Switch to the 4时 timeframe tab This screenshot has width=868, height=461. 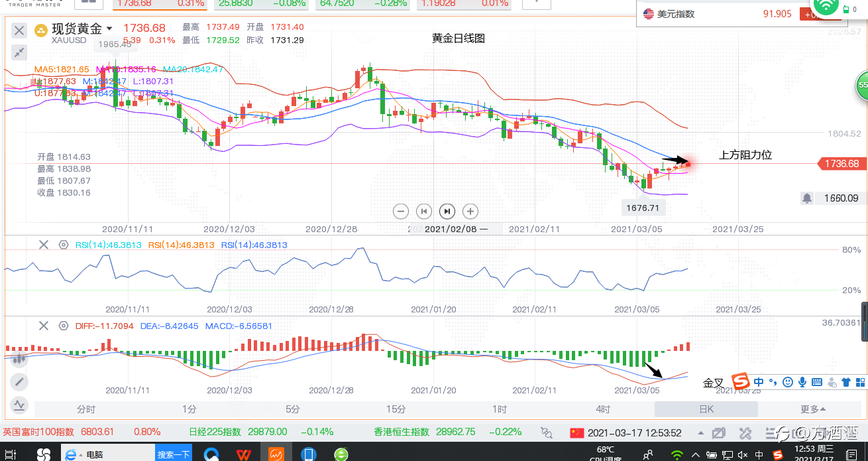pos(603,409)
